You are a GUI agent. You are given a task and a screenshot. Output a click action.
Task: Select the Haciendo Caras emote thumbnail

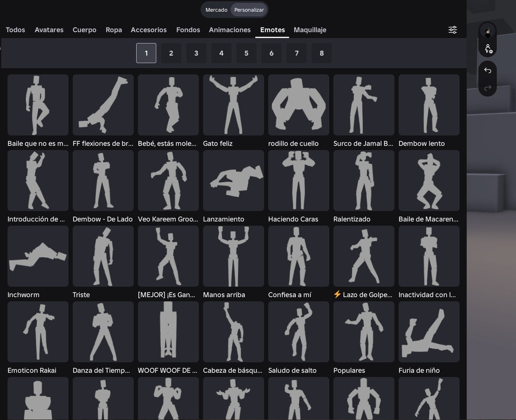(299, 181)
